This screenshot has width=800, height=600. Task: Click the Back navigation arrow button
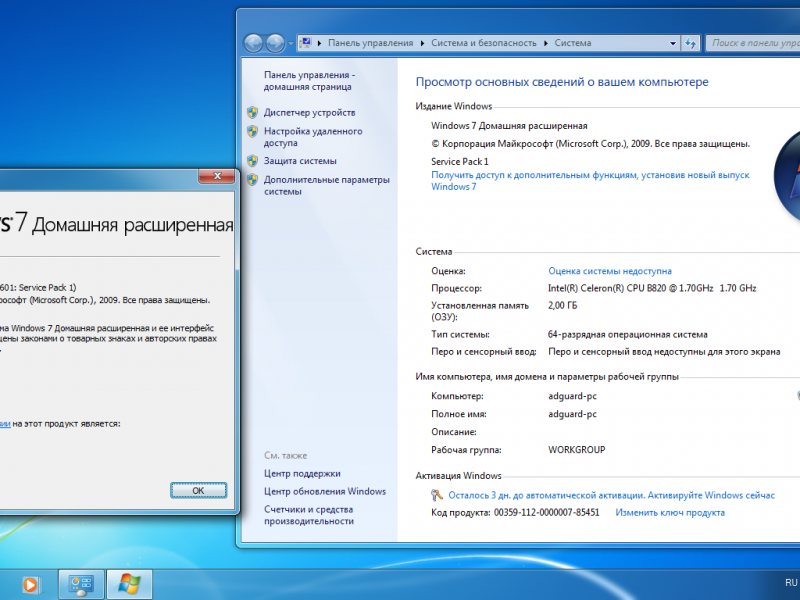pos(254,43)
